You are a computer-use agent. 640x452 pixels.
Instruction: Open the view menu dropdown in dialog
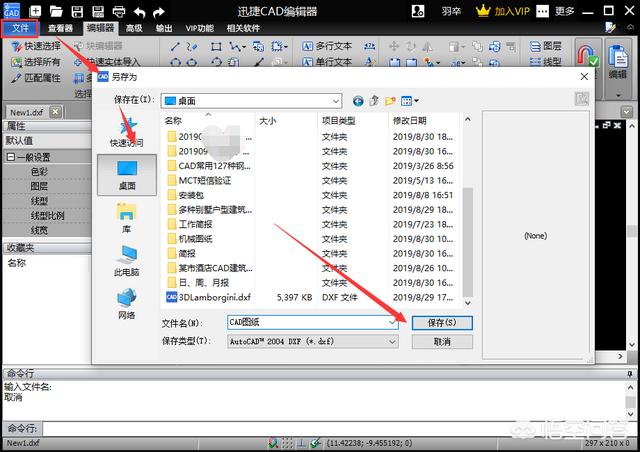pyautogui.click(x=409, y=101)
